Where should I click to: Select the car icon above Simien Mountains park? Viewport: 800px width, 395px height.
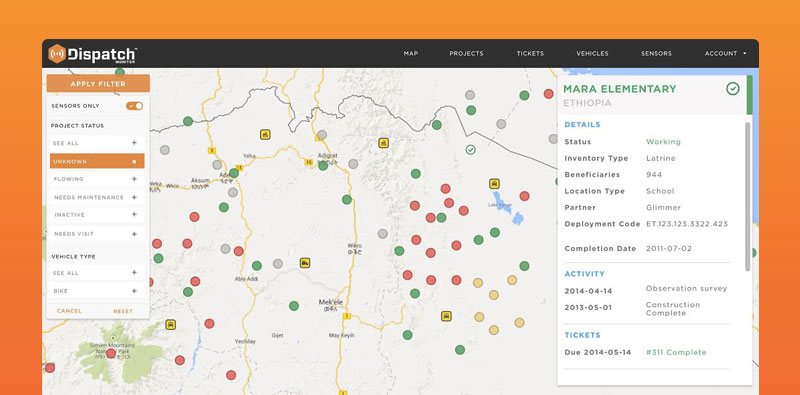coord(170,325)
